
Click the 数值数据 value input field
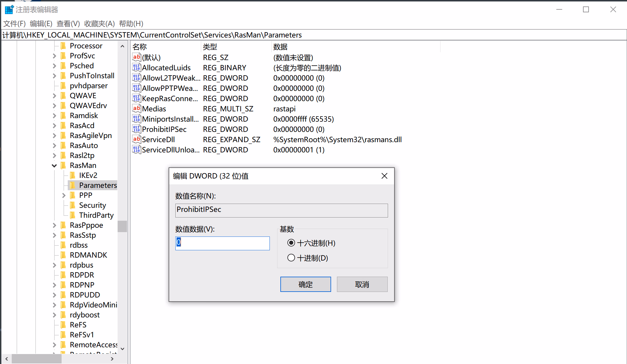click(x=222, y=243)
